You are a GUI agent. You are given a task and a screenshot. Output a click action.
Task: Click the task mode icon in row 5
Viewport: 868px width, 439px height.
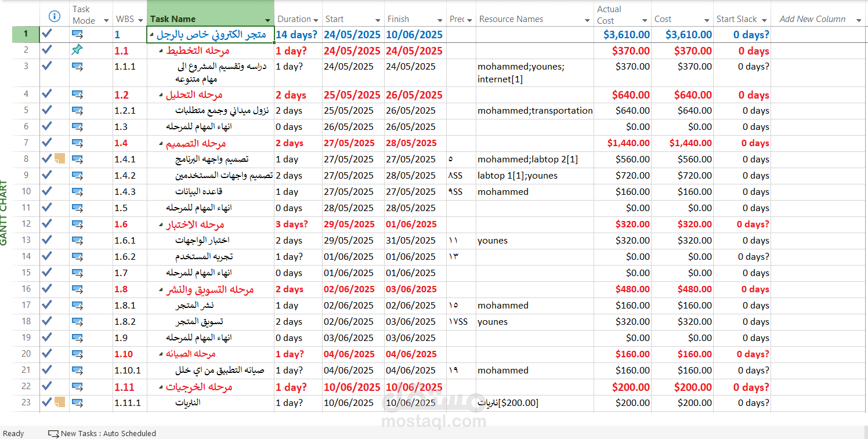(x=77, y=110)
